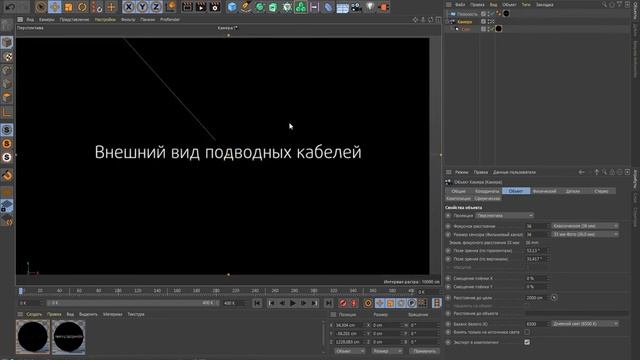
Task: Click the red Record Active Objects button
Action: click(343, 303)
